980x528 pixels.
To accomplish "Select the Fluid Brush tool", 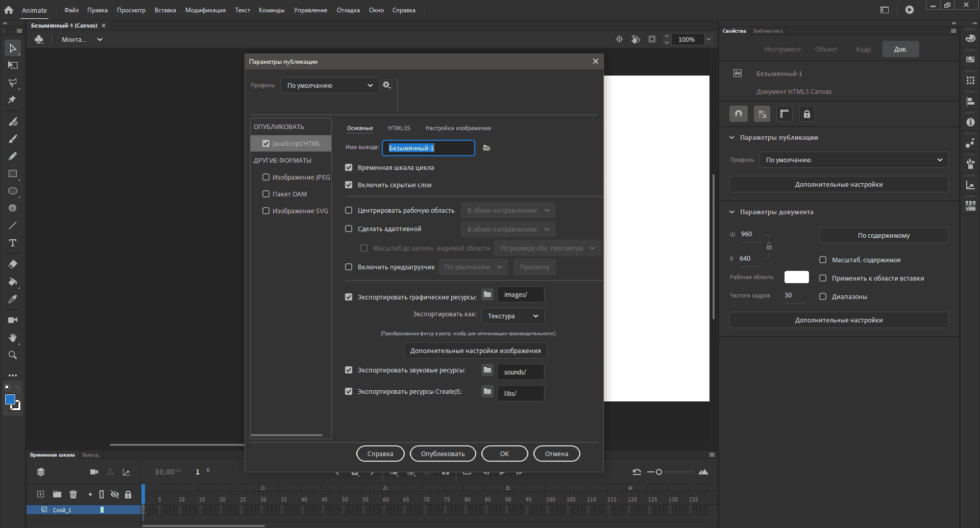I will (13, 121).
